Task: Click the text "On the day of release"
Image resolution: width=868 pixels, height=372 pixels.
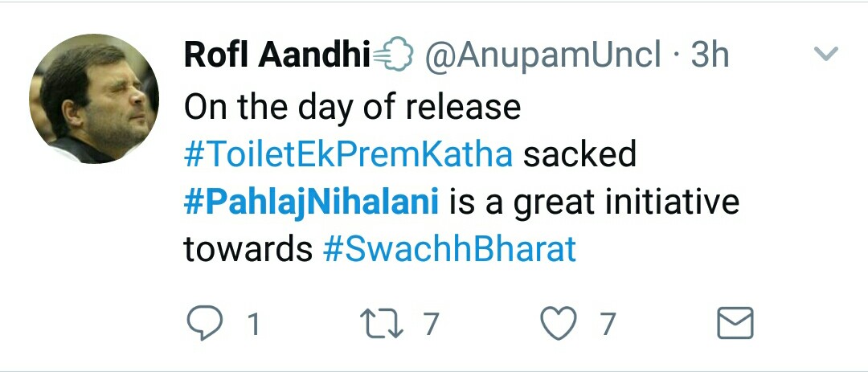Action: tap(352, 107)
